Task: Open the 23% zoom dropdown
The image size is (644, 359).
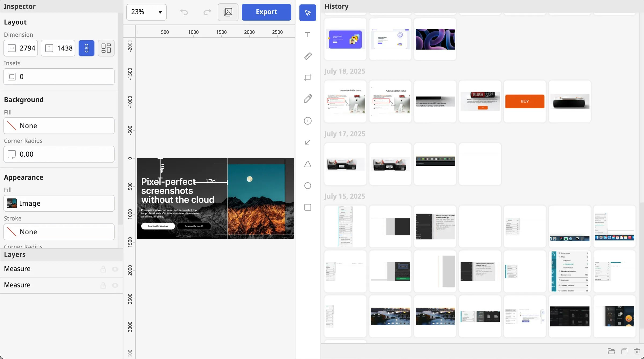Action: tap(146, 12)
